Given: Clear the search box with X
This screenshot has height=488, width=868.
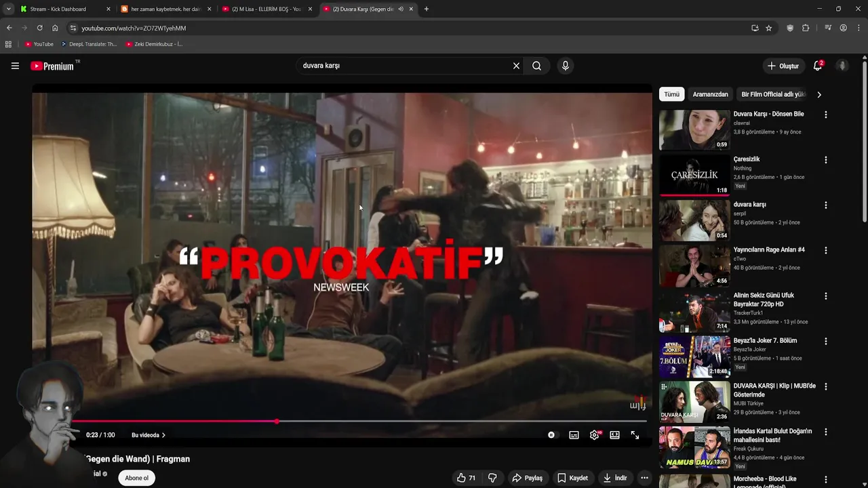Looking at the screenshot, I should click(x=516, y=66).
